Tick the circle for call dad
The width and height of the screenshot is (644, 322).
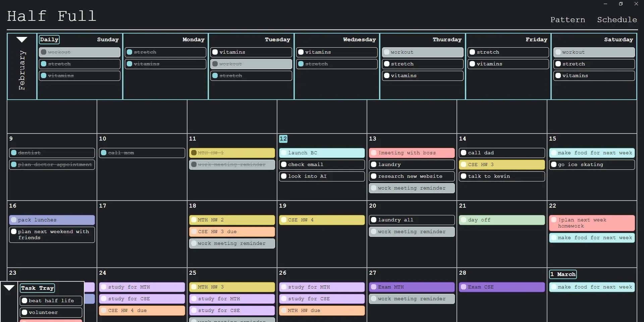464,153
